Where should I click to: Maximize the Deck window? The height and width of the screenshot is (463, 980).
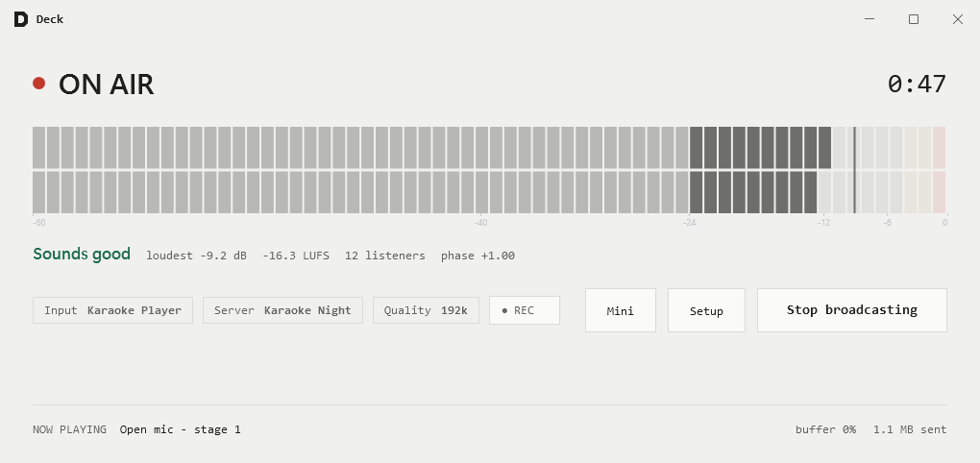click(x=913, y=19)
